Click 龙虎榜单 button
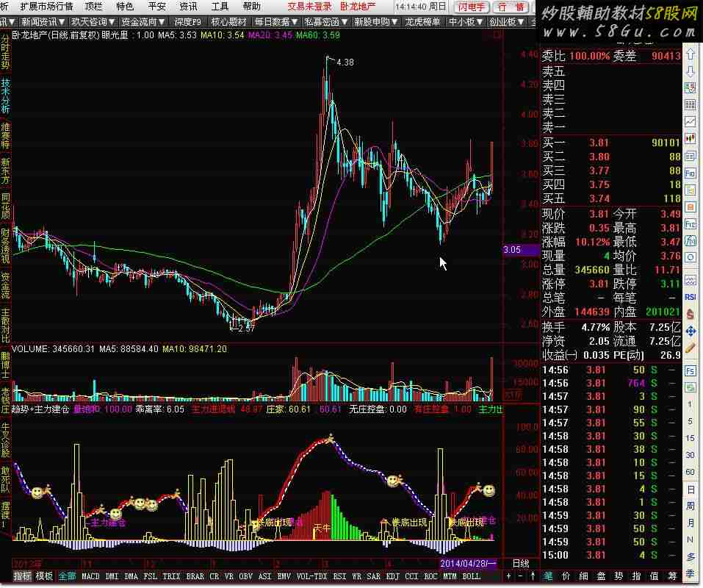 coord(423,21)
